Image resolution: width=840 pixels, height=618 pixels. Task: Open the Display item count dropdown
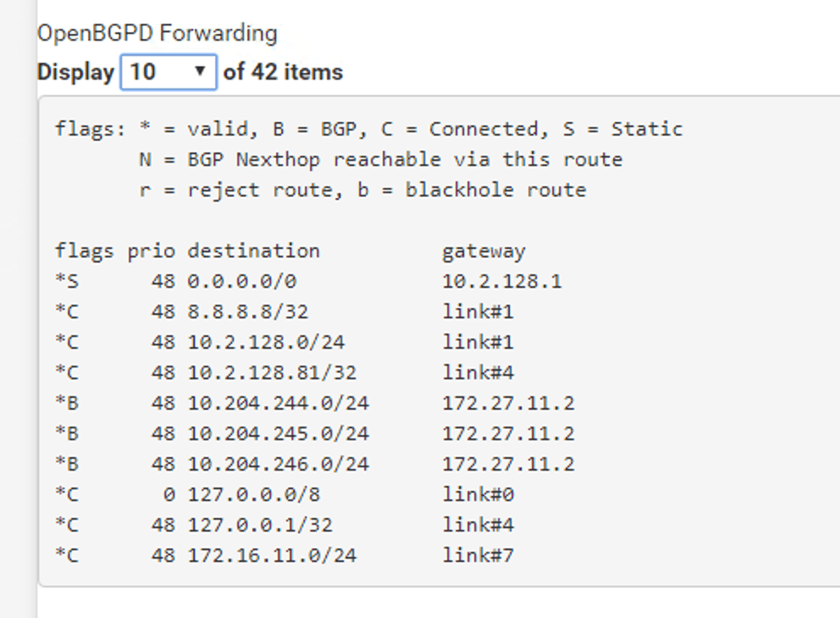click(x=169, y=72)
